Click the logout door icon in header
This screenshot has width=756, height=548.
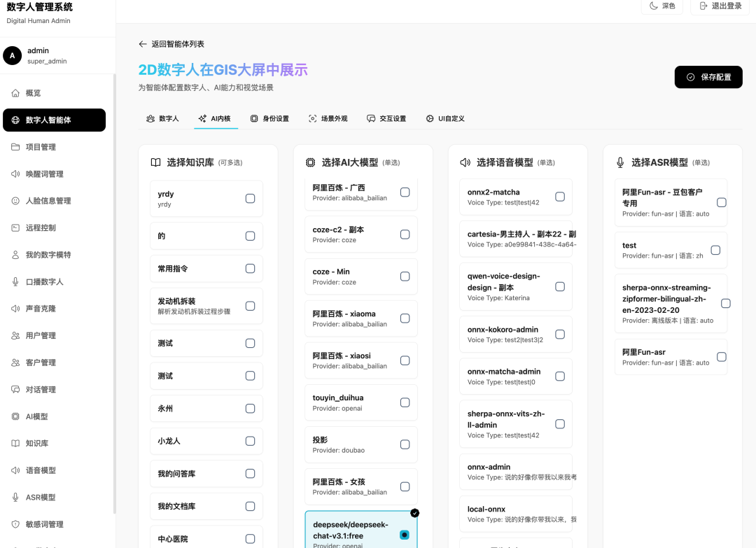click(703, 6)
